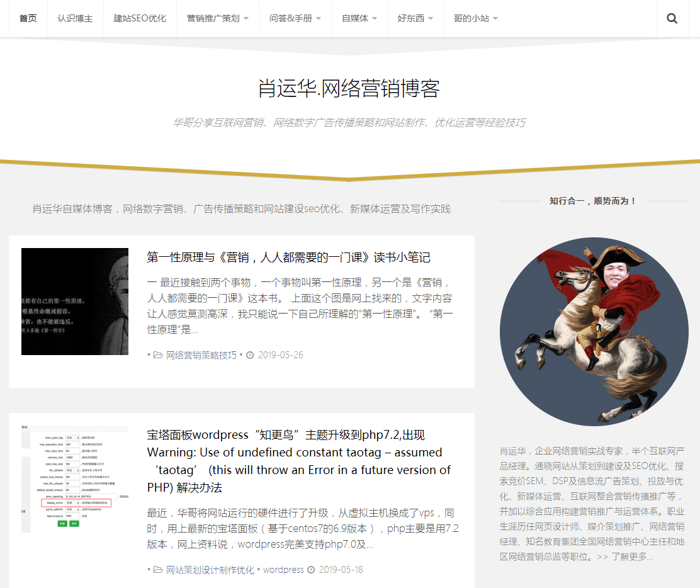Open article 第一性原理与《营销，人人都需要的一门课》读书小笔记
This screenshot has width=700, height=588.
[x=288, y=257]
